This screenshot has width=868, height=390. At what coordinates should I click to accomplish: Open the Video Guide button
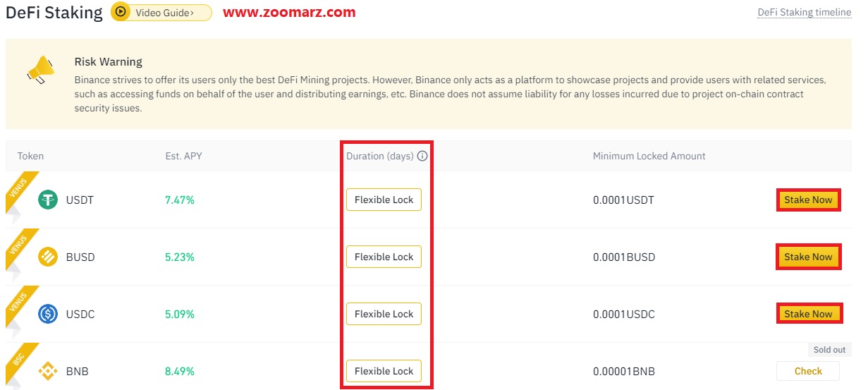click(x=161, y=12)
